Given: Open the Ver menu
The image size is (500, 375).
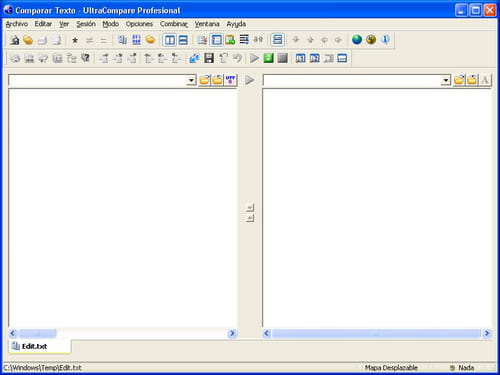Looking at the screenshot, I should coord(64,24).
